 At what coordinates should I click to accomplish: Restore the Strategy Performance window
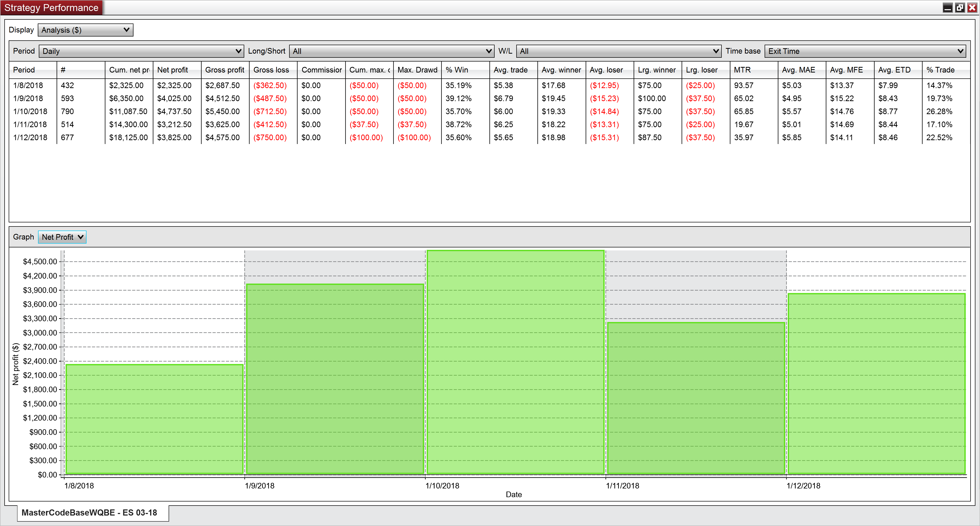[960, 8]
